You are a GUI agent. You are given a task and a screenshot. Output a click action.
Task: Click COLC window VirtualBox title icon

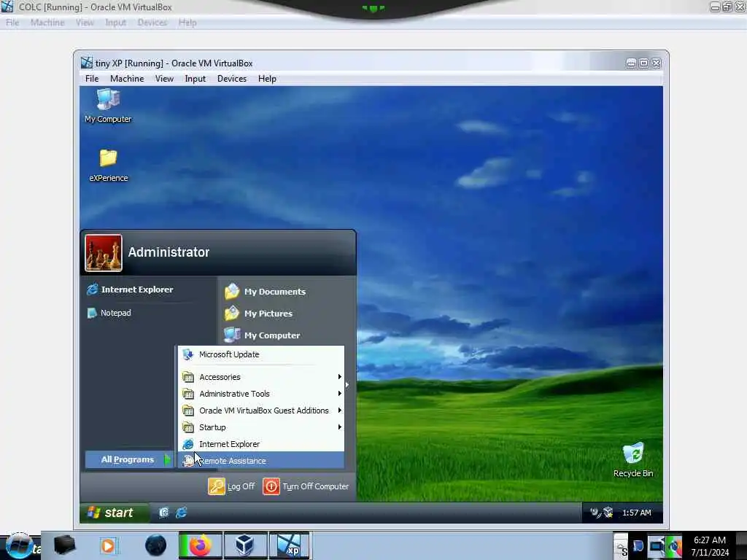pos(7,7)
